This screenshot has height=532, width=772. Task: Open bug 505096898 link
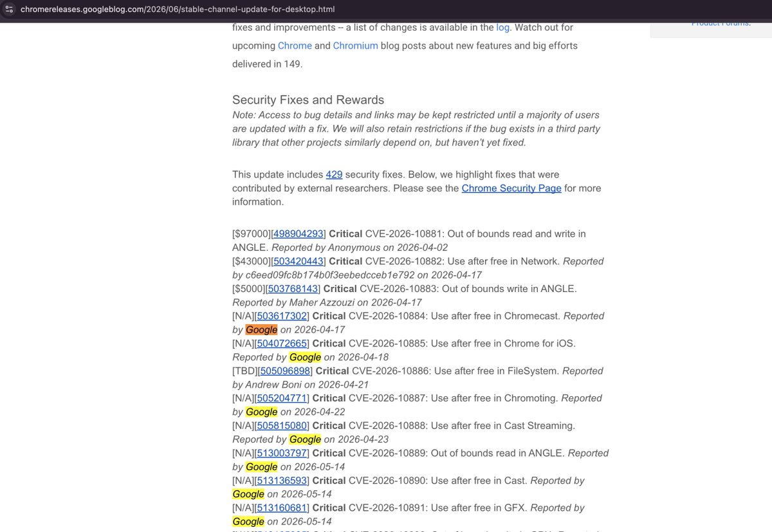tap(285, 371)
